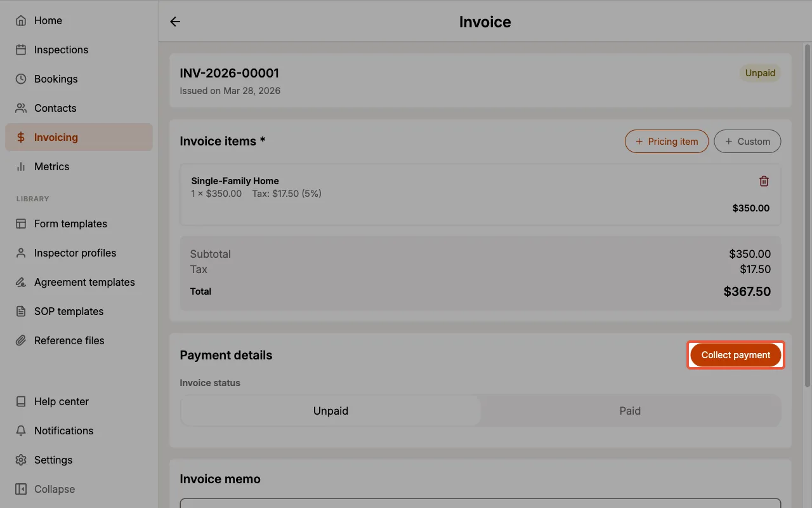
Task: Click the Invoicing dollar sign icon
Action: coord(21,137)
